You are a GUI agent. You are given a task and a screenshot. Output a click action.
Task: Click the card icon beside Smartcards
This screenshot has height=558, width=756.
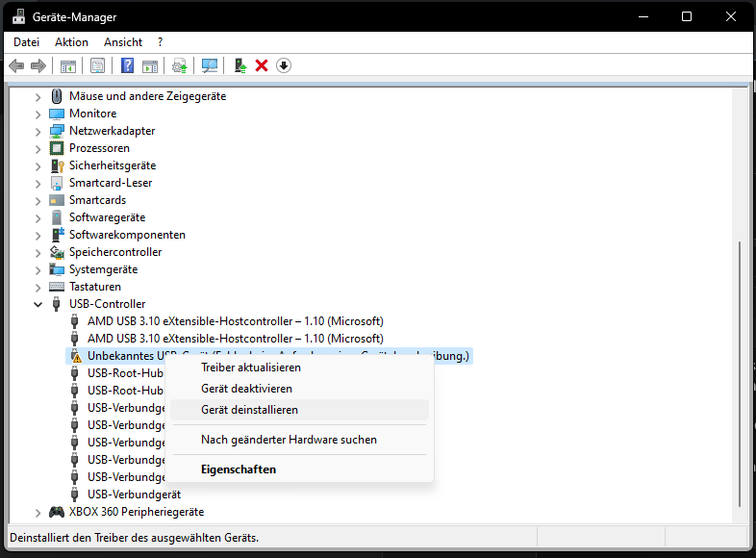(57, 200)
